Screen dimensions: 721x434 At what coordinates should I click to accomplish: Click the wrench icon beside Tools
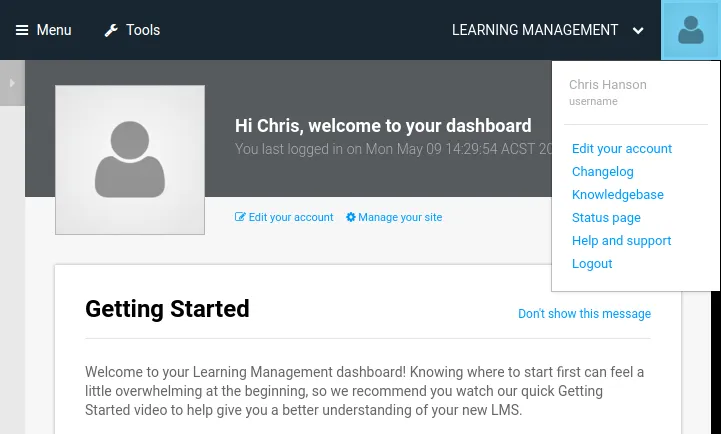coord(111,30)
